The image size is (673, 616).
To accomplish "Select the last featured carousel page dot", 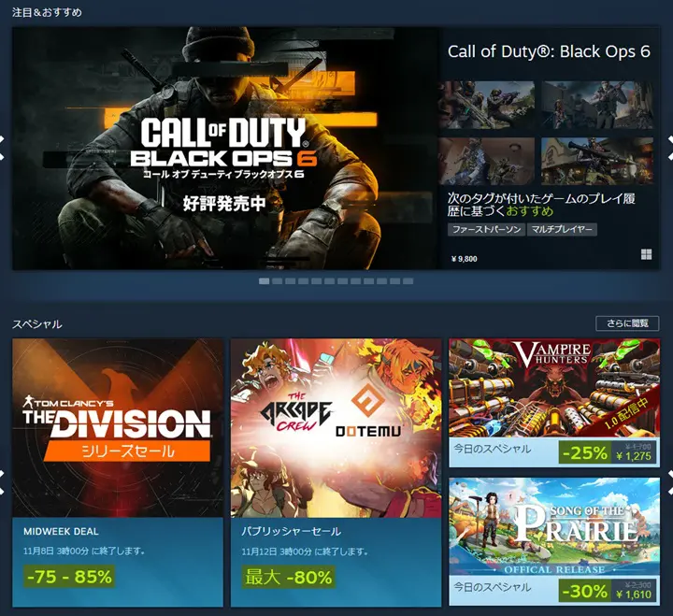I will [408, 281].
